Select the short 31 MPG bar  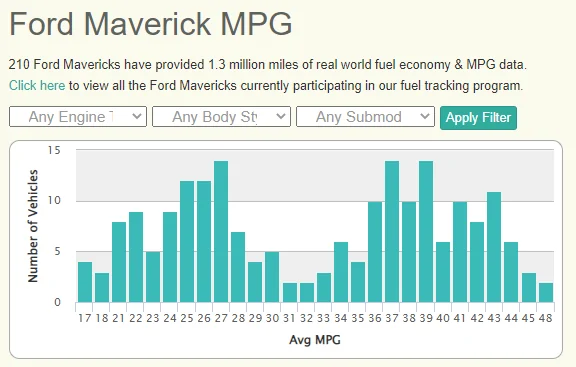coord(290,292)
